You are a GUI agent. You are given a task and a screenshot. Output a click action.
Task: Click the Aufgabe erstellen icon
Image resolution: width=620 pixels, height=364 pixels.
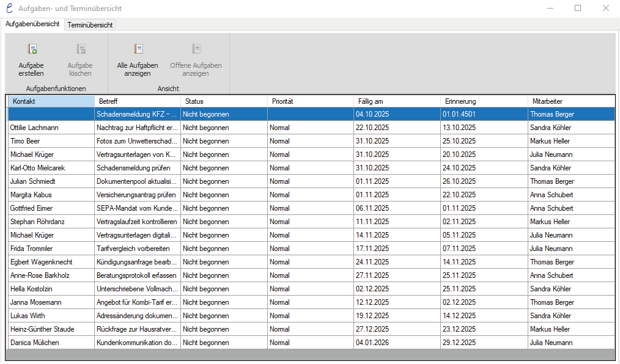[x=32, y=49]
